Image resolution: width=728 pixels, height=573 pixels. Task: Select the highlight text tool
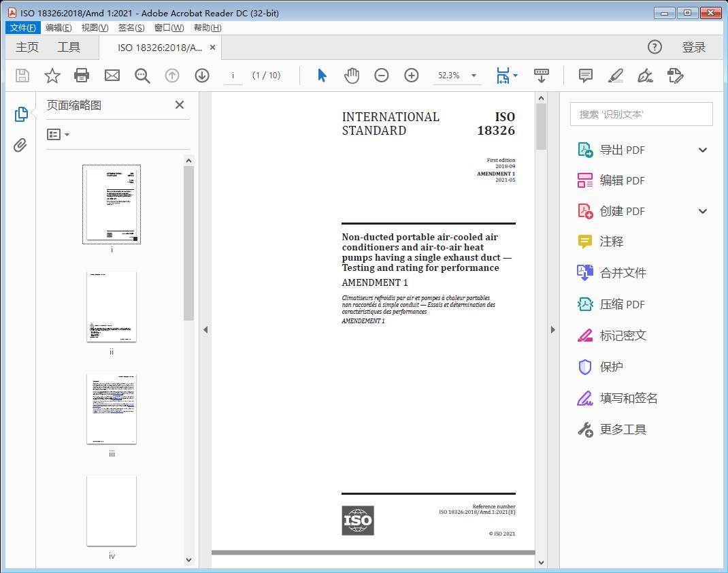click(x=615, y=76)
